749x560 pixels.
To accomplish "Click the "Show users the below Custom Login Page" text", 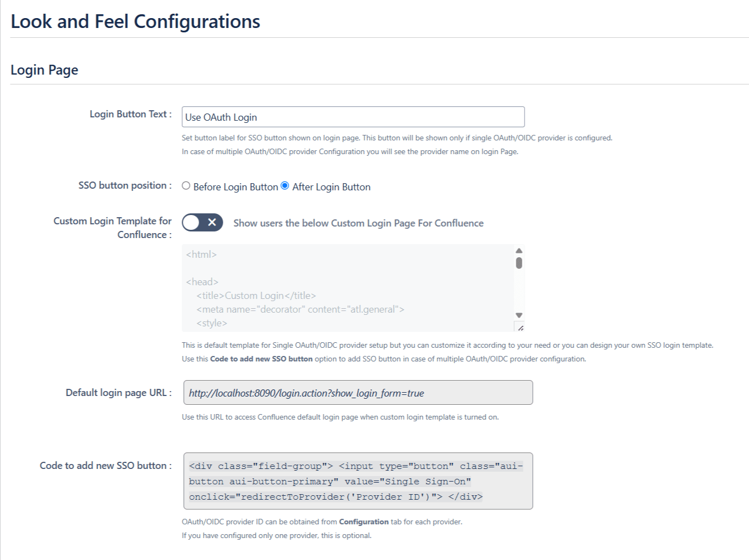I will pyautogui.click(x=358, y=223).
